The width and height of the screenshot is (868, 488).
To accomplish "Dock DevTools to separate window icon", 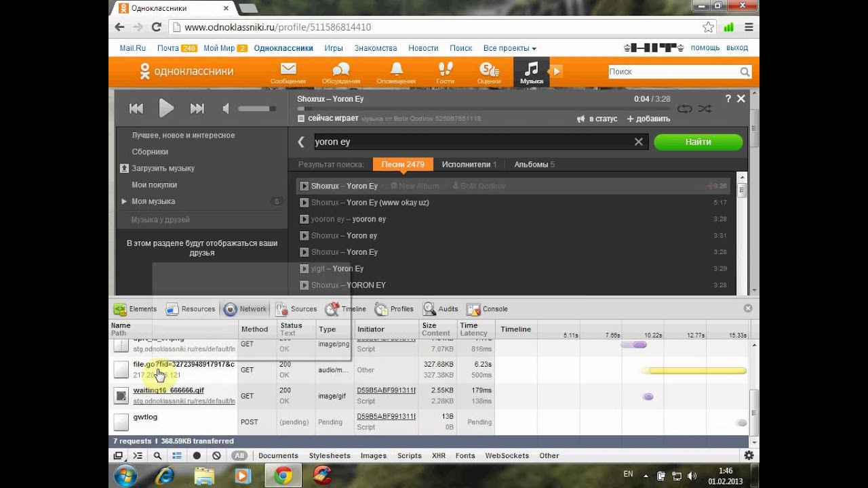I will click(x=118, y=455).
